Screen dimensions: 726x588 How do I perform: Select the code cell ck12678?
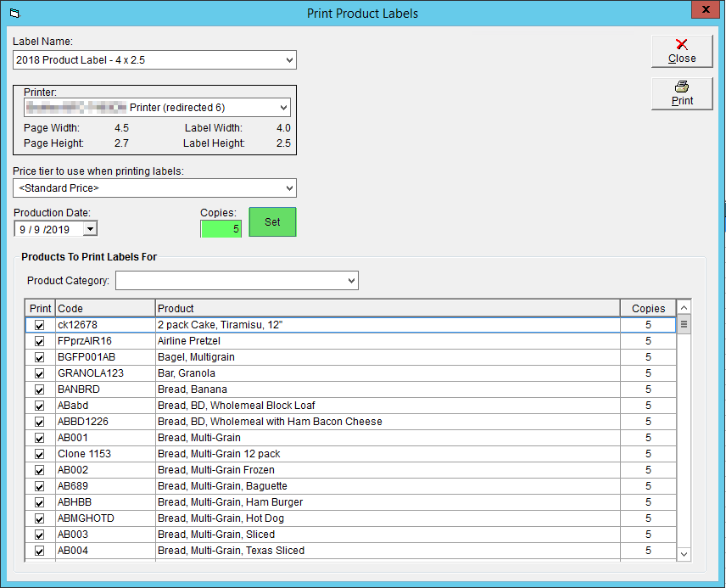pos(105,325)
